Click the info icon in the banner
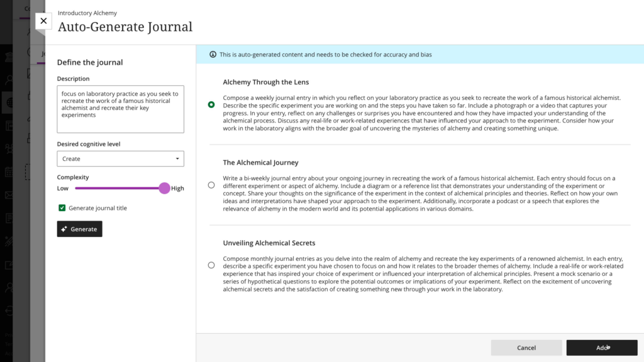Viewport: 644px width, 362px height. click(x=213, y=55)
